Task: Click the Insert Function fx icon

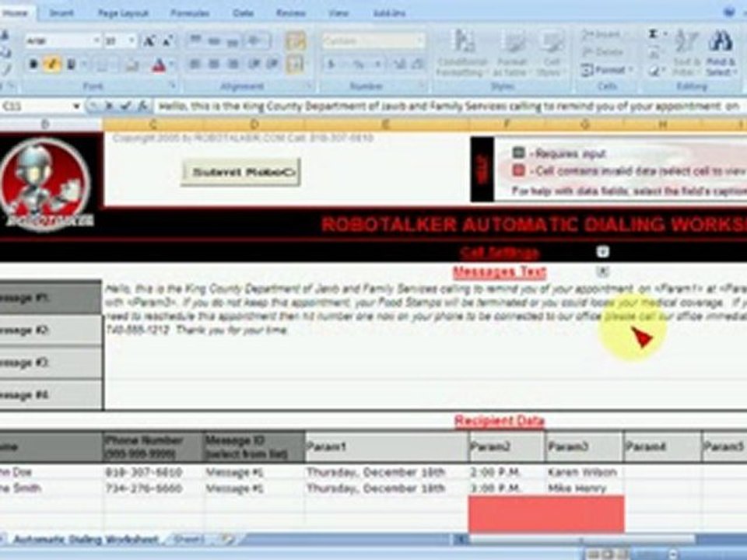Action: (x=142, y=107)
